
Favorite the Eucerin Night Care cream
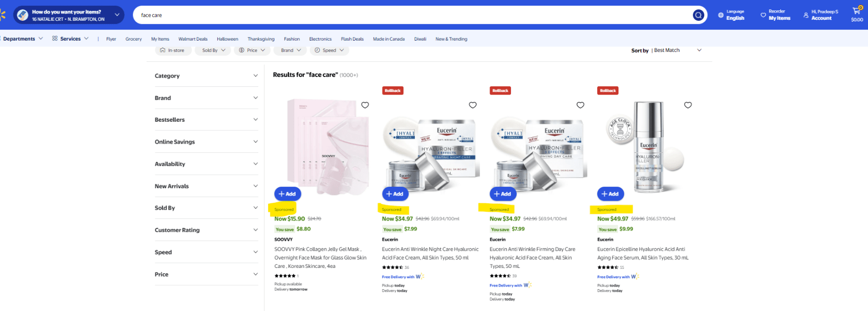[x=472, y=105]
